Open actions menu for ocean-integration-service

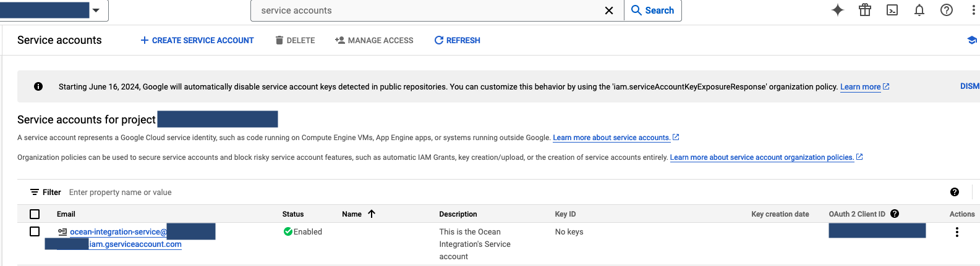[x=957, y=232]
